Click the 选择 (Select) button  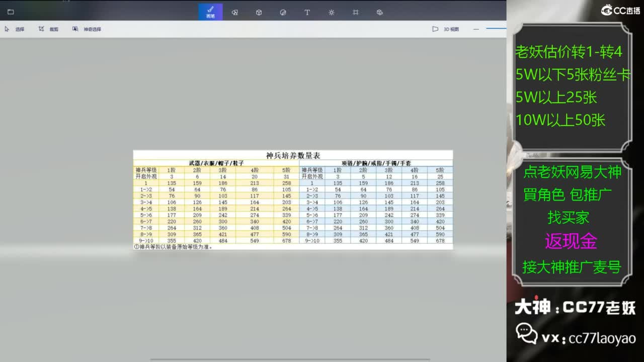click(15, 29)
